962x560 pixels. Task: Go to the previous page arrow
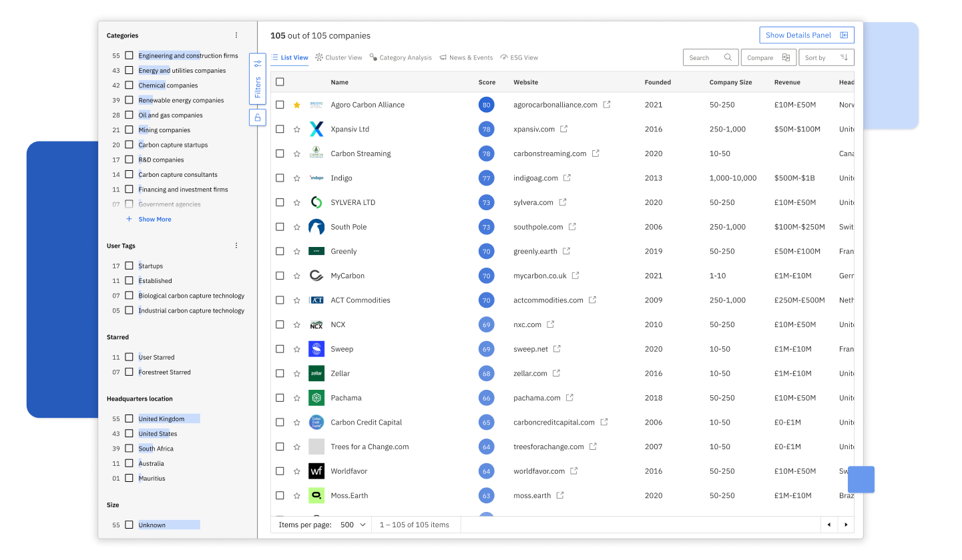(829, 525)
